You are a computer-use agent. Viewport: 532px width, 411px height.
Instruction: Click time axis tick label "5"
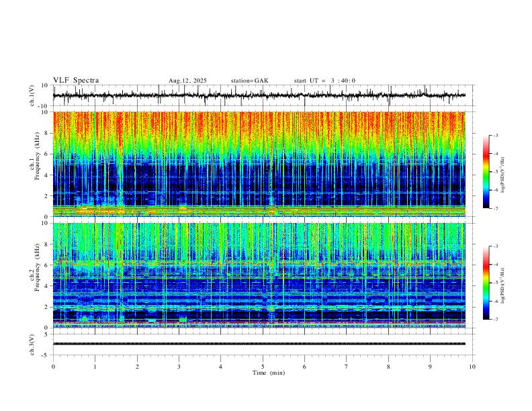point(263,367)
